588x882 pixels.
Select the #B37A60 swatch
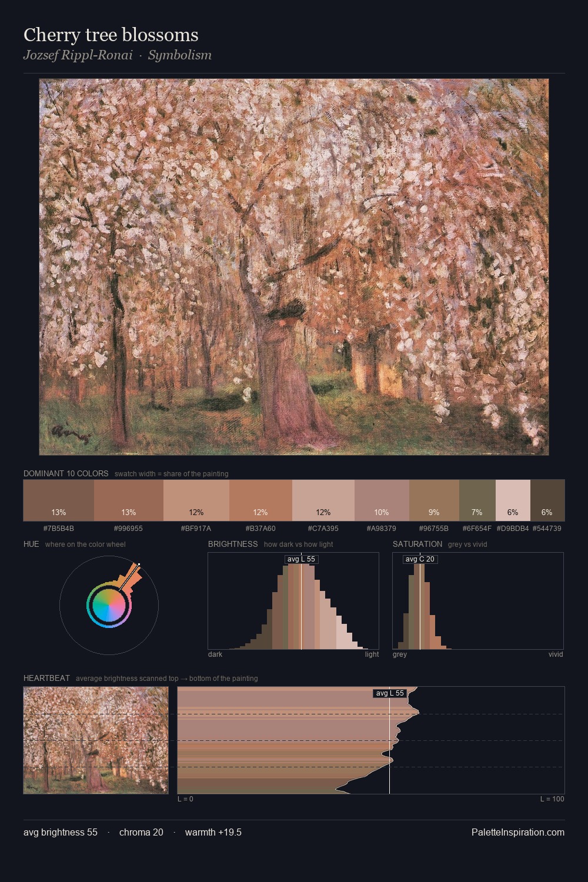pyautogui.click(x=260, y=500)
